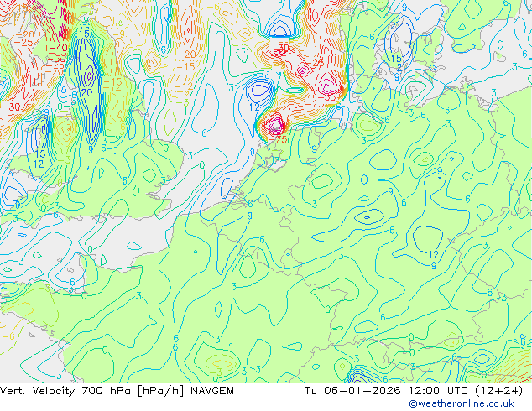Click the ©weatheronline.co.uk credit text
This screenshot has width=532, height=411.
(x=462, y=403)
